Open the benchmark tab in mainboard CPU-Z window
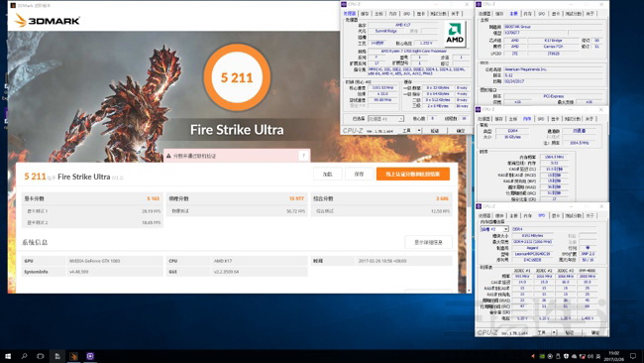Viewport: 644px width, 363px height. (x=573, y=14)
